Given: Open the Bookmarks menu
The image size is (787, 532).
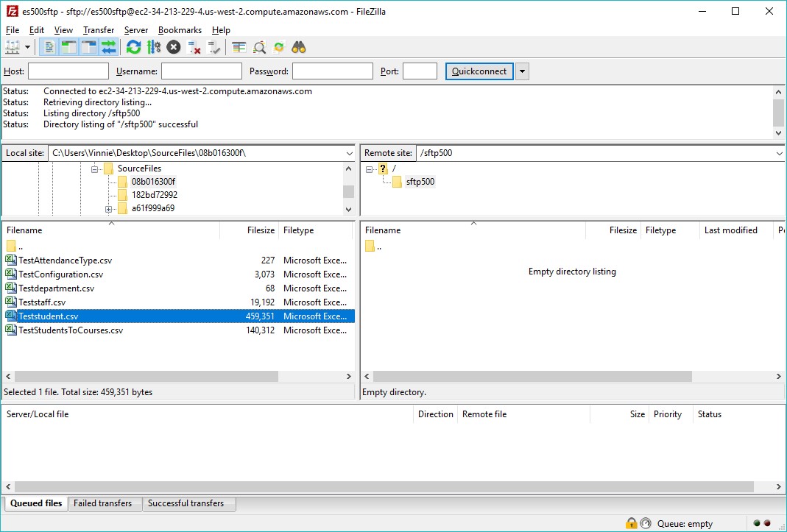Looking at the screenshot, I should click(x=180, y=30).
